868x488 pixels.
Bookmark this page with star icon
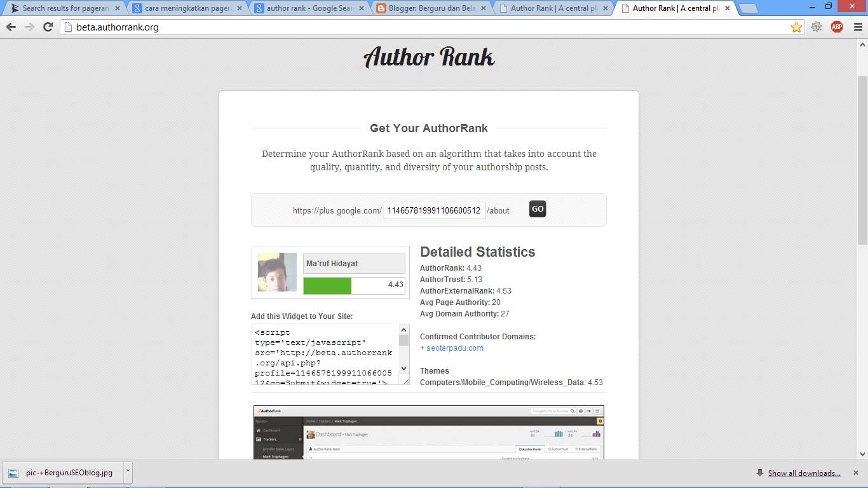tap(796, 27)
